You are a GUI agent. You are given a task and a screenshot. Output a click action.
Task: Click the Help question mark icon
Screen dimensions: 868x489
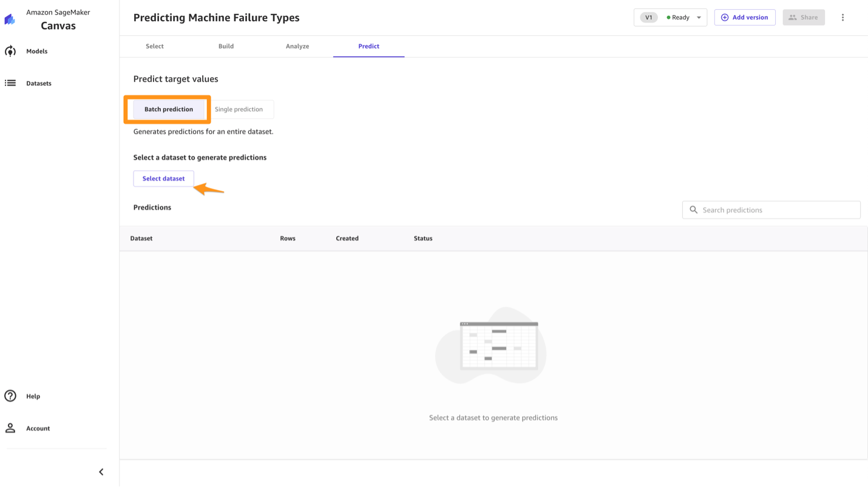click(x=10, y=396)
